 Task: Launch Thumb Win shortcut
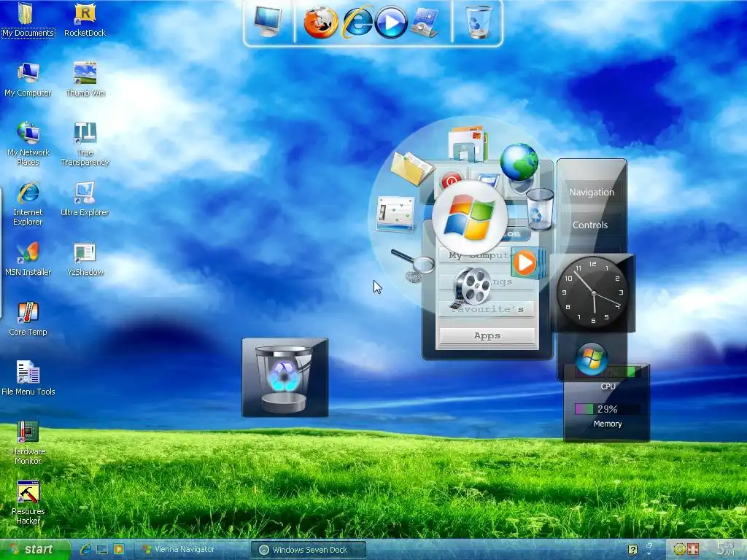pos(85,79)
